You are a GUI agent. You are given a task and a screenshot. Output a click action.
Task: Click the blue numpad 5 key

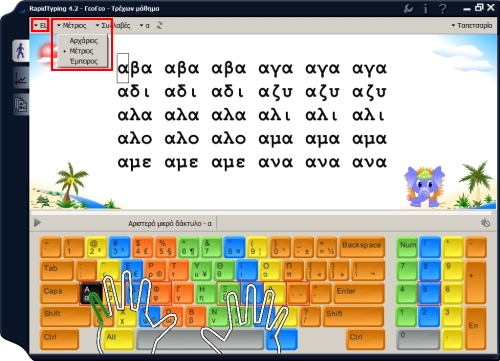429,293
